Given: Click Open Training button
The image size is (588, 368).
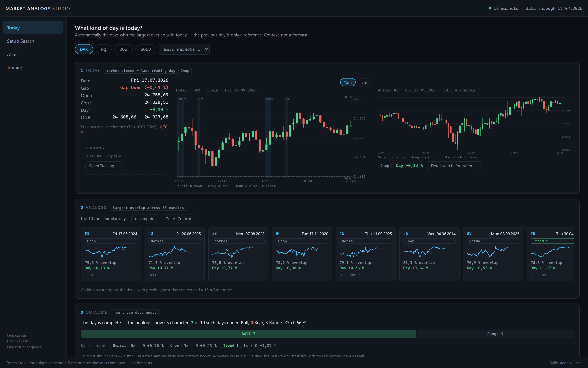Looking at the screenshot, I should coord(104,166).
